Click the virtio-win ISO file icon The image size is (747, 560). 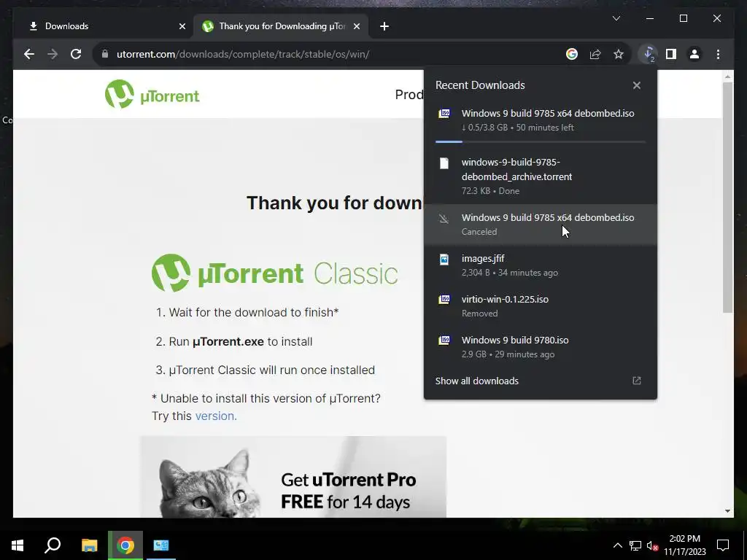(444, 300)
